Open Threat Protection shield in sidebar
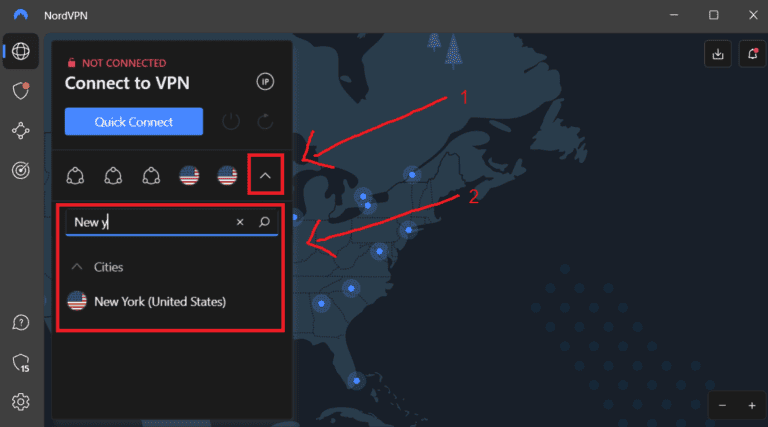Screen dimensions: 768x427 coord(19,91)
